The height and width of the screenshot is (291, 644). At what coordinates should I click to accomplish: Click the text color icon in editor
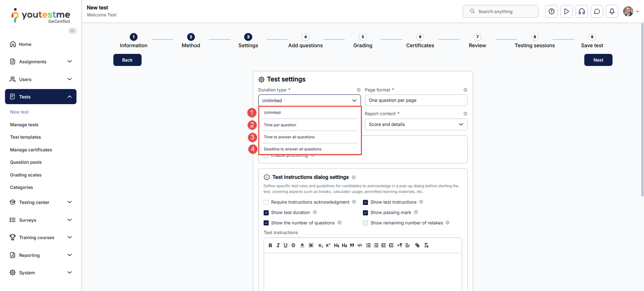pyautogui.click(x=302, y=245)
